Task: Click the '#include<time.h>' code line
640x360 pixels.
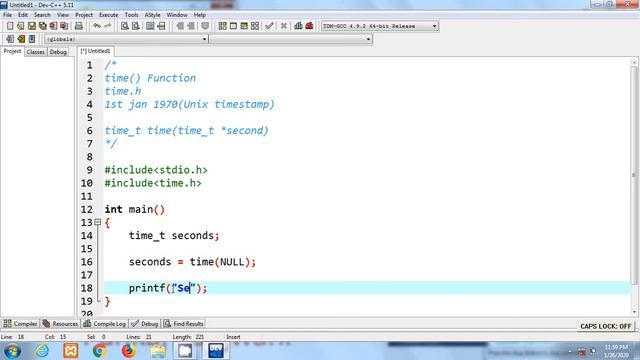Action: pos(153,183)
